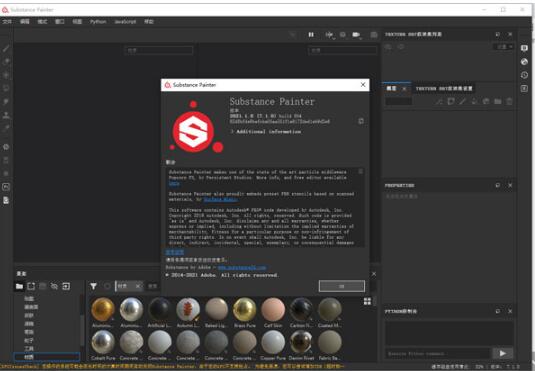
Task: Click the document plugin icon below Ps
Action: coord(6,200)
